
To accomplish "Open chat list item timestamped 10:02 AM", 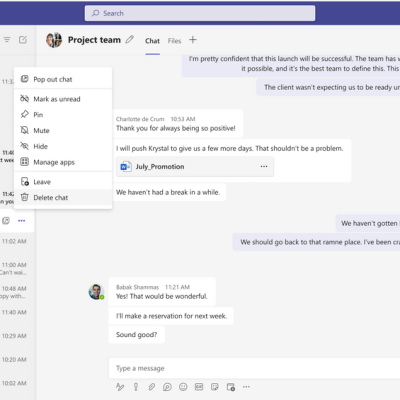I will click(14, 383).
